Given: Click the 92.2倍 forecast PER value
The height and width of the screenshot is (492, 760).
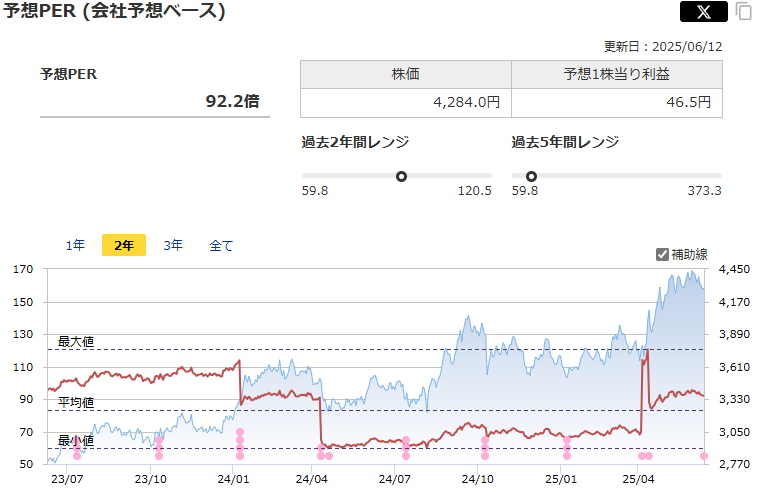Looking at the screenshot, I should point(232,101).
